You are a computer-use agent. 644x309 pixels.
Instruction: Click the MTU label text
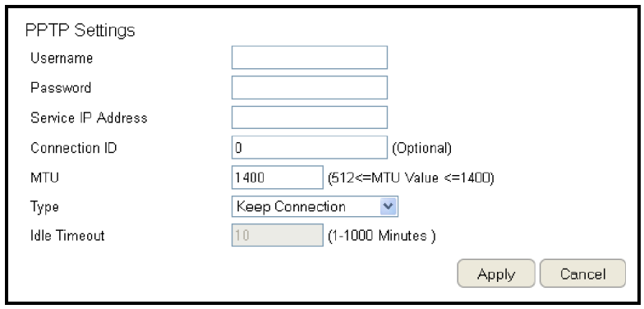pos(44,178)
